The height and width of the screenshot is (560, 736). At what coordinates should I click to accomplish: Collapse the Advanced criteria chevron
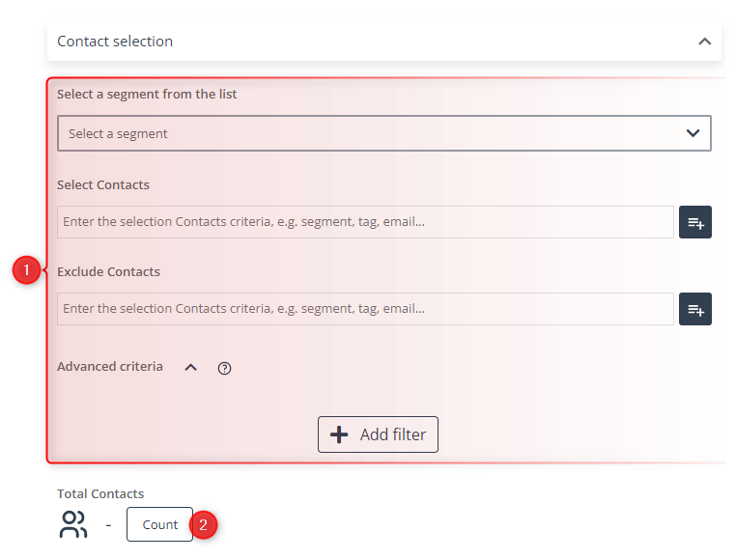tap(190, 368)
